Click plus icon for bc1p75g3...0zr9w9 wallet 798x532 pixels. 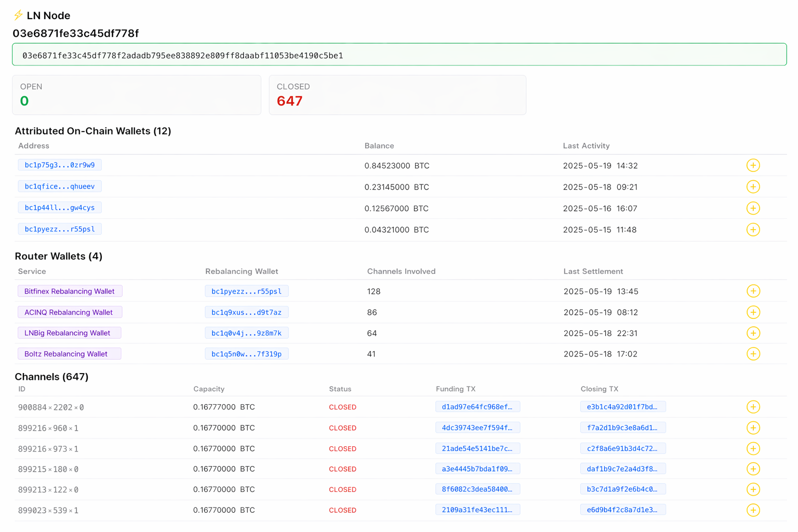pyautogui.click(x=753, y=165)
